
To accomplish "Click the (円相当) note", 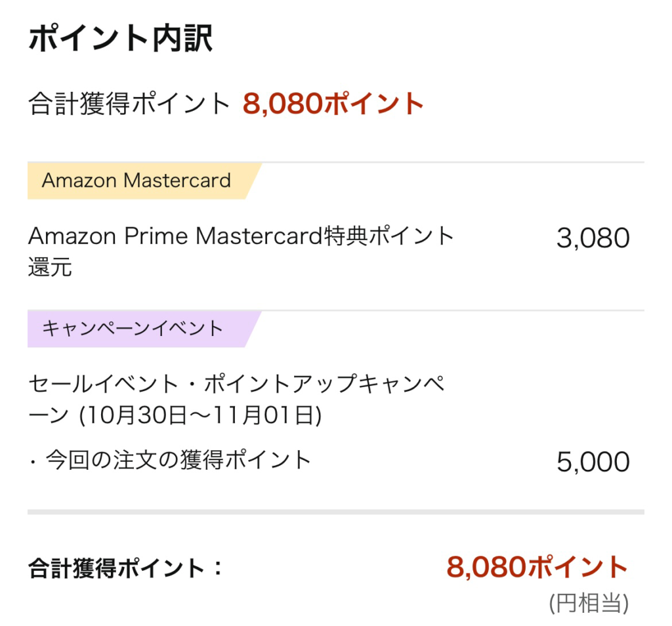I will (589, 603).
